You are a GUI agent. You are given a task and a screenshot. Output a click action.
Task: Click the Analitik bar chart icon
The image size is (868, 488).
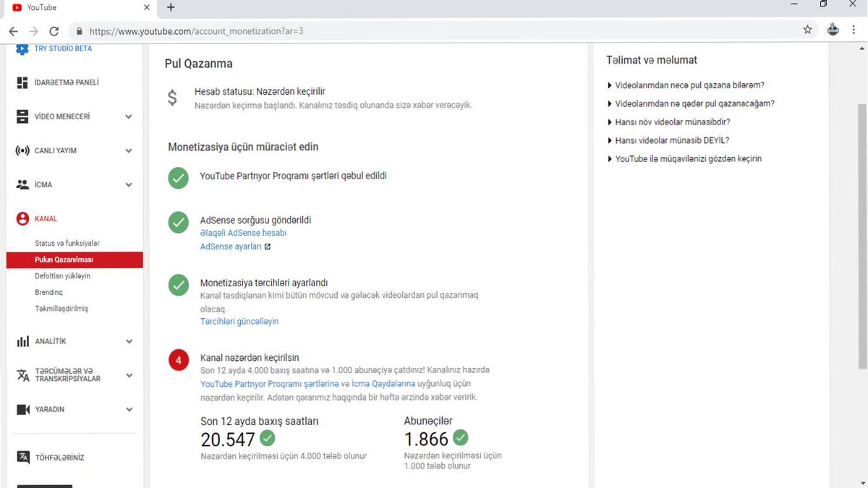(x=22, y=341)
